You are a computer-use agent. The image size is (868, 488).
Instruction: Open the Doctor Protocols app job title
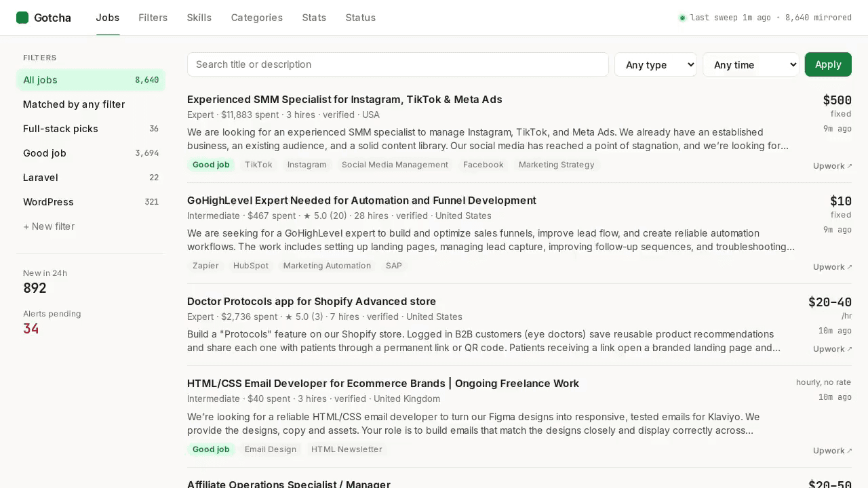[x=312, y=302]
